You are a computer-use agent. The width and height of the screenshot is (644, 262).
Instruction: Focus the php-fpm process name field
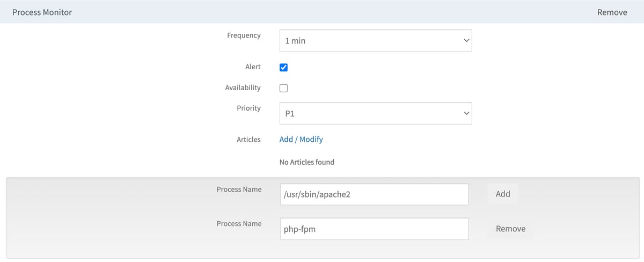pos(375,229)
